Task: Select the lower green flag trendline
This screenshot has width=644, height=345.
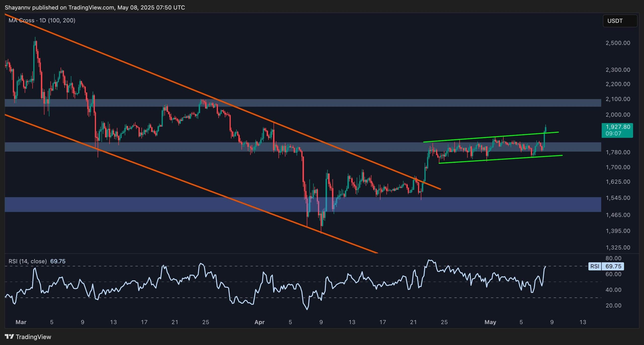Action: click(x=501, y=160)
